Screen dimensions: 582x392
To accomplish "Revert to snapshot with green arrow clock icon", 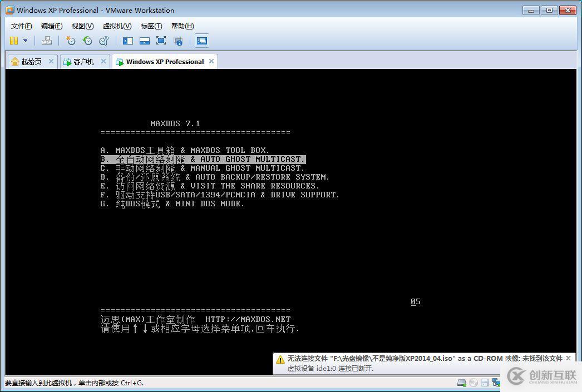I will (87, 41).
